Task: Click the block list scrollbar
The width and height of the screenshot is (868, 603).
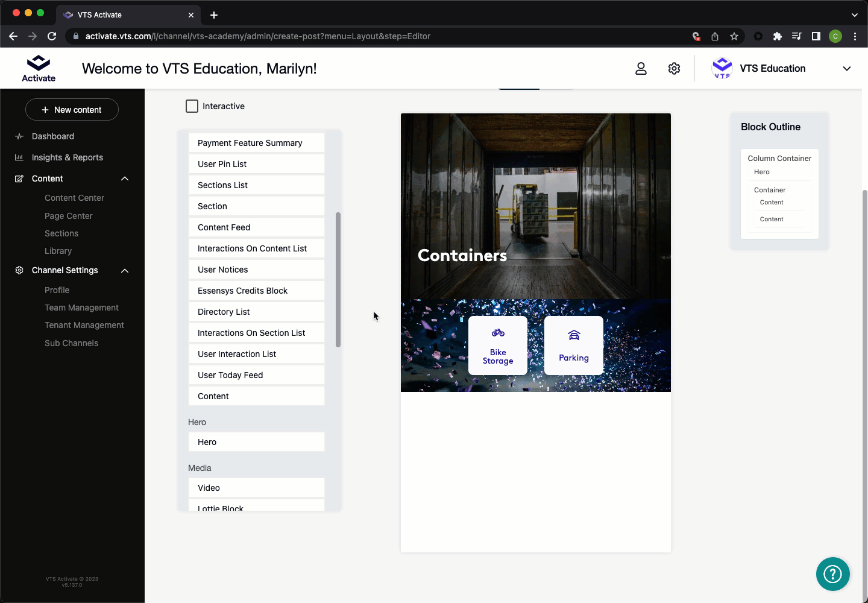Action: pos(338,280)
